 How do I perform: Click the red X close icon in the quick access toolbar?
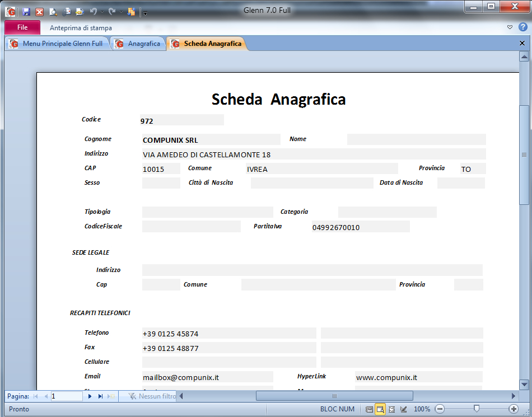click(39, 12)
